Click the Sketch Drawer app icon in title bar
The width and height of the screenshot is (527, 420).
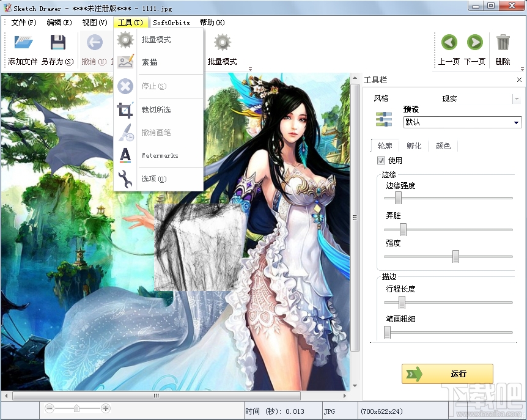[7, 8]
